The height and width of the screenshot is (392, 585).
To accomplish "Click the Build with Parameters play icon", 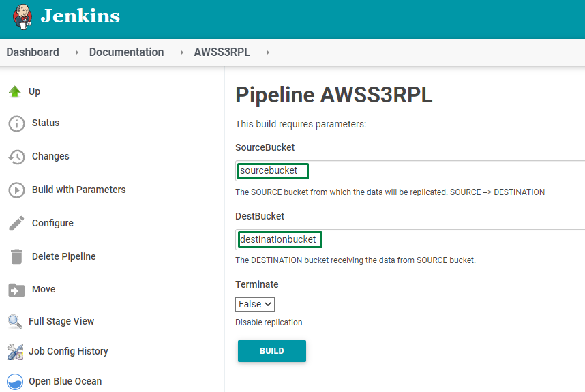I will click(16, 190).
